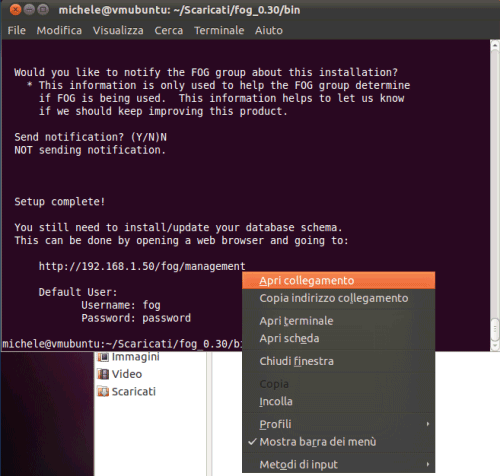The image size is (500, 476).
Task: Expand the Metodi di input submenu
Action: pos(338,464)
